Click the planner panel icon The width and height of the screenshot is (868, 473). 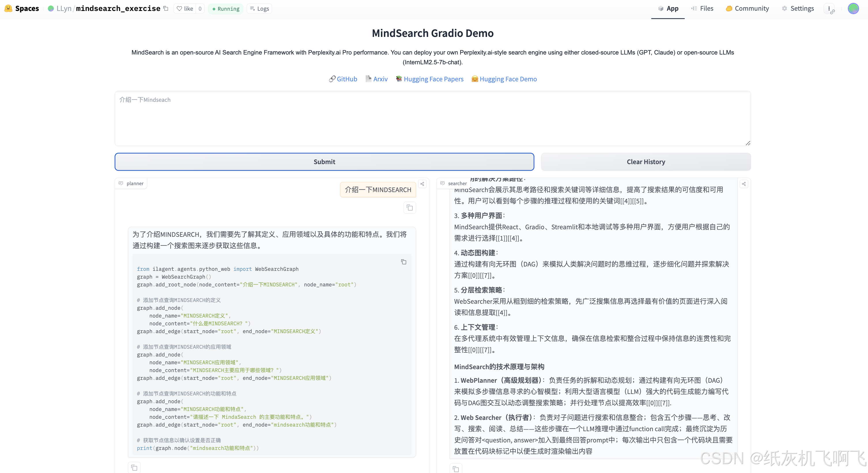click(x=122, y=183)
